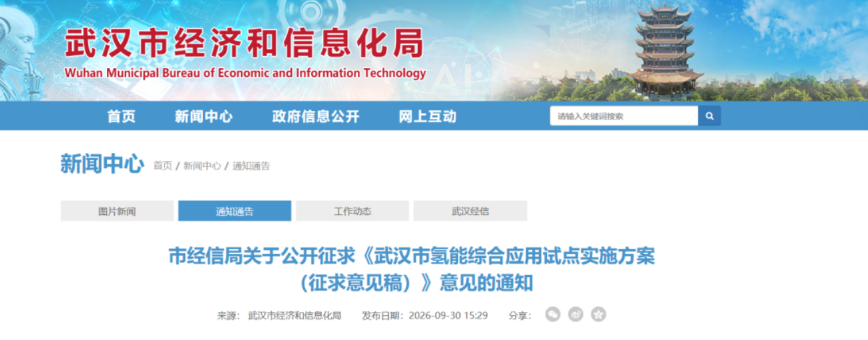Open 政府信息公开 navigation item

(316, 117)
